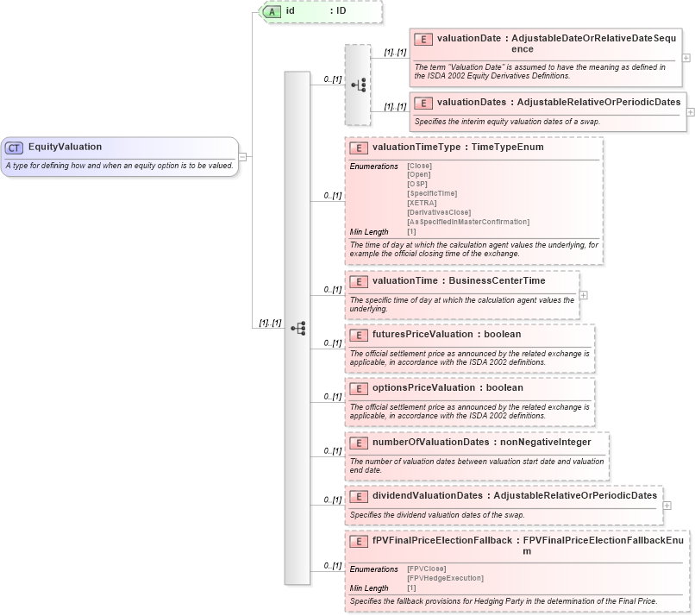Click the A attribute icon beside id
This screenshot has width=695, height=616.
(272, 12)
